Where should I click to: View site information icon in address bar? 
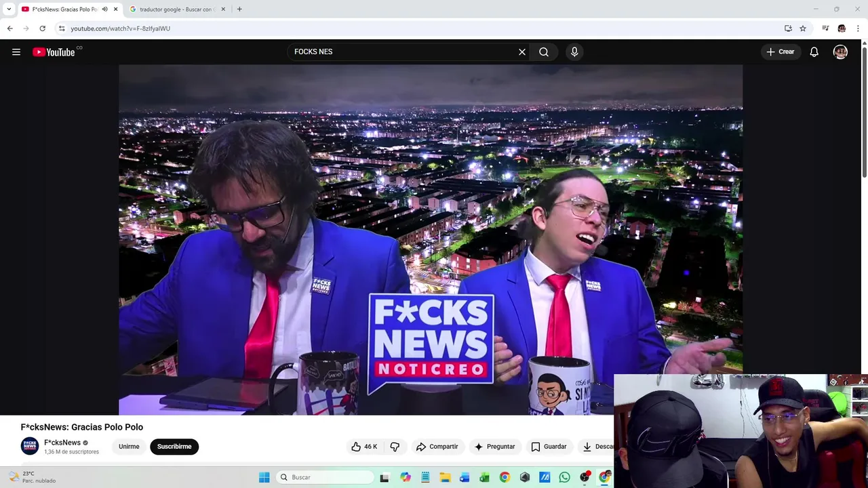[62, 28]
